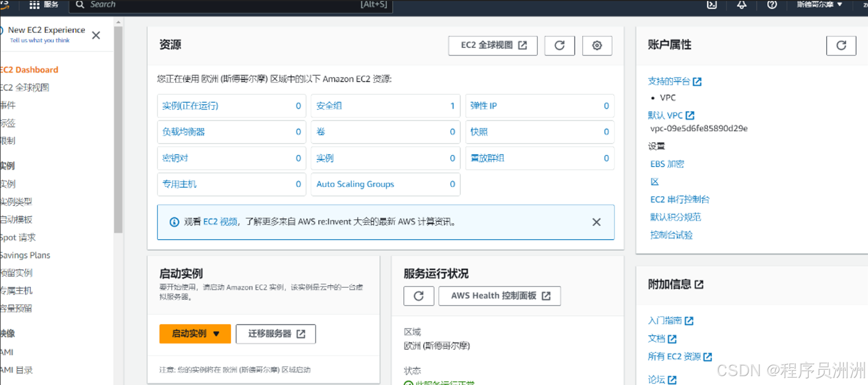Viewport: 868px width, 385px height.
Task: Open the EC2 串行控制台 setting
Action: [680, 199]
